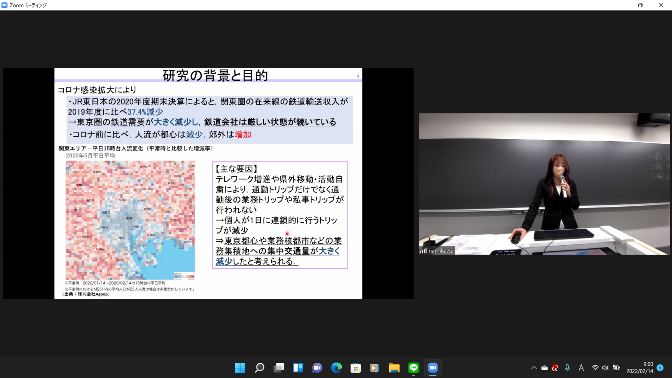Viewport: 672px width, 378px height.
Task: Open Wi-Fi network quick settings
Action: 595,368
